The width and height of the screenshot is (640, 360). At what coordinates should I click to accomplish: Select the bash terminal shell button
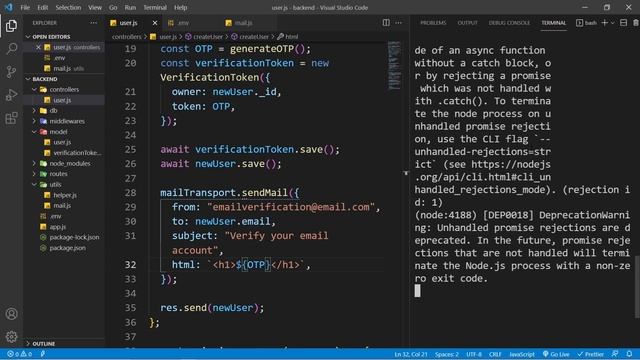tap(586, 23)
